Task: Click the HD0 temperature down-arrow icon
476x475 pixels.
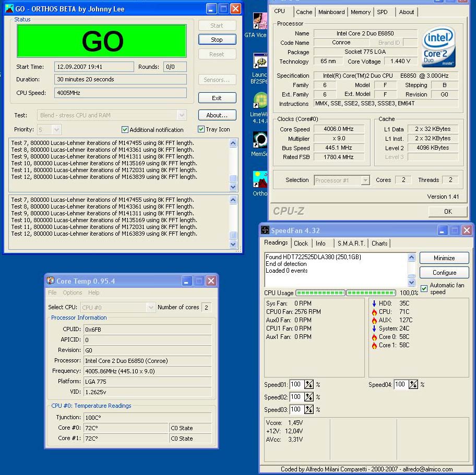Action: 374,303
